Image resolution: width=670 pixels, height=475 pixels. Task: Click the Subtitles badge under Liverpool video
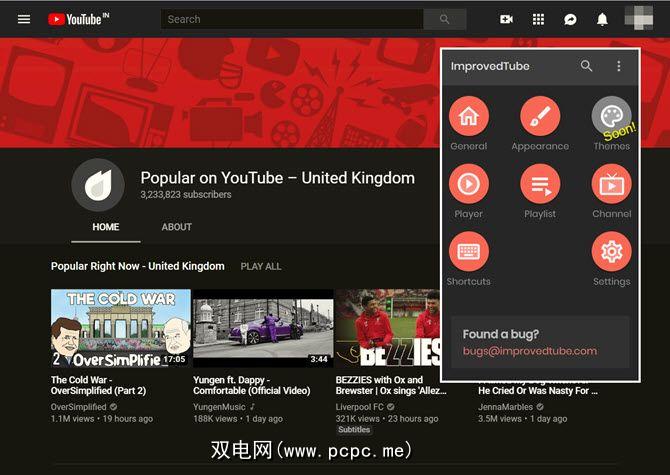[354, 430]
